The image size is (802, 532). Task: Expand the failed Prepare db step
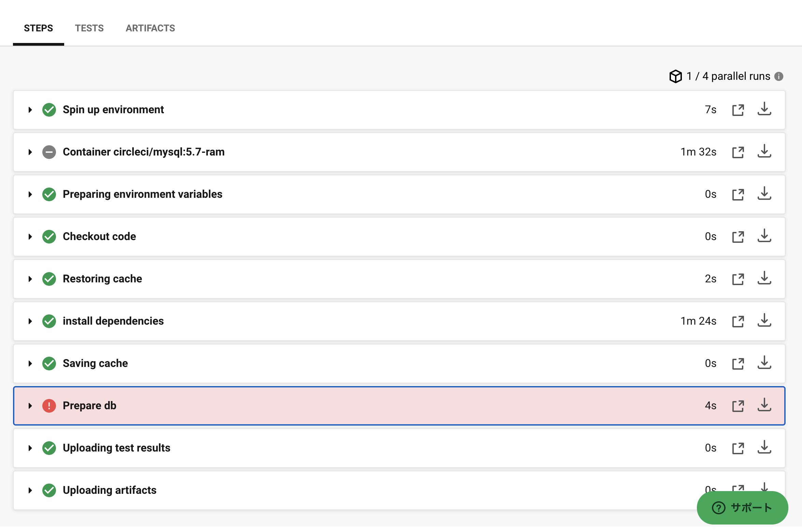click(30, 406)
